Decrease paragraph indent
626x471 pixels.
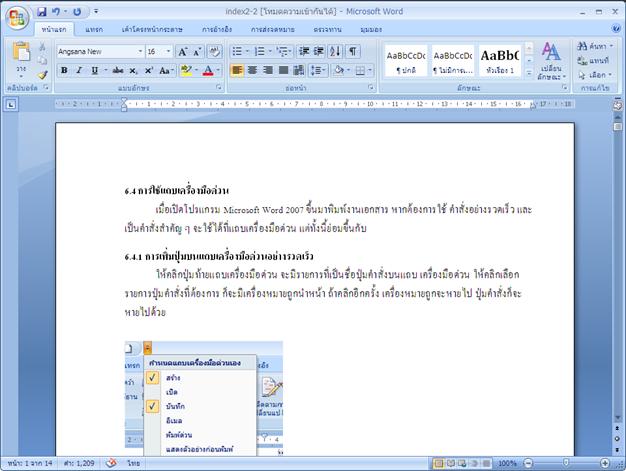(x=304, y=51)
